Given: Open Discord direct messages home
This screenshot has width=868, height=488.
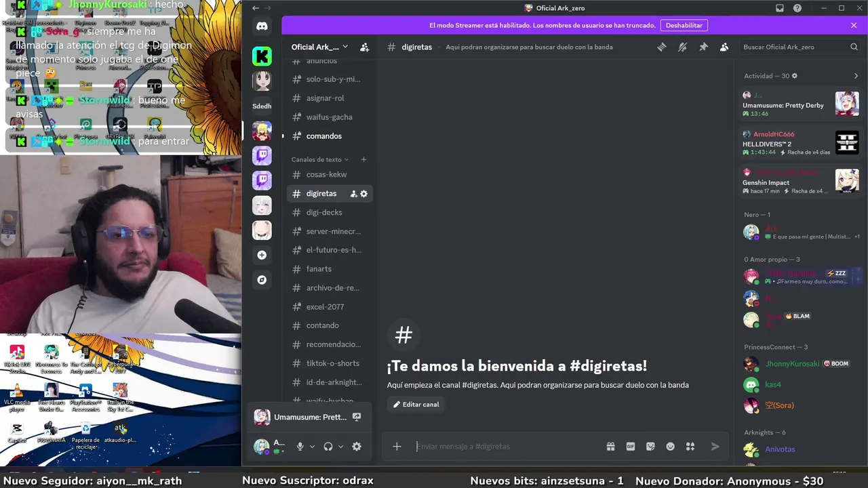Looking at the screenshot, I should [x=262, y=26].
